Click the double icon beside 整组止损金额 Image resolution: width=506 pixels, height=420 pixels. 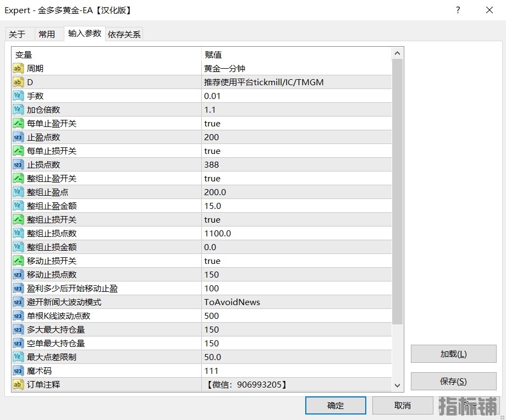point(18,247)
